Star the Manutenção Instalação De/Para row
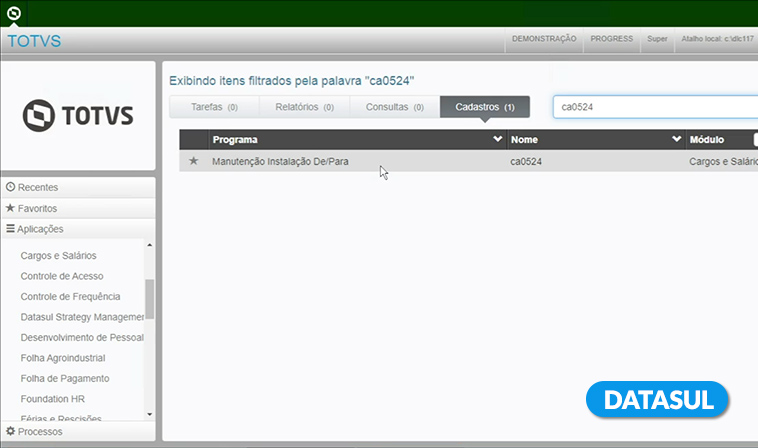The width and height of the screenshot is (758, 448). point(194,161)
